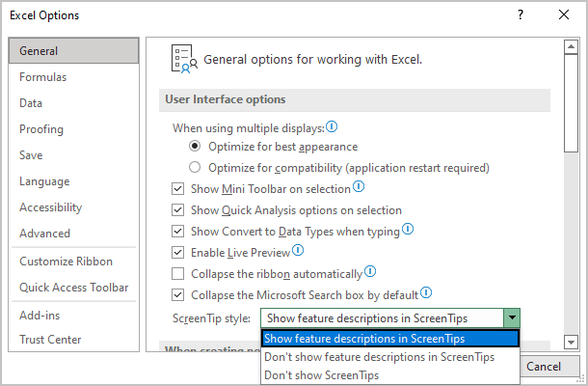Toggle Show Quick Analysis options checkbox

(x=177, y=210)
